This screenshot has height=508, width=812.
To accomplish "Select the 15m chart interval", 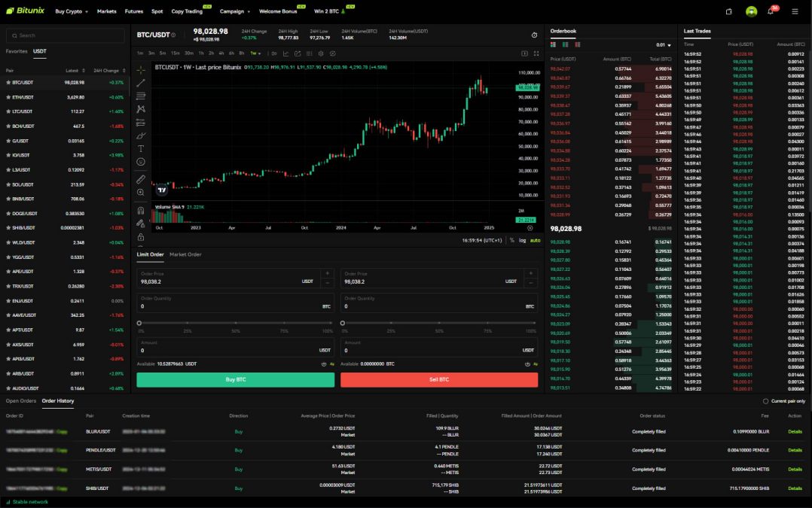I will [x=176, y=53].
